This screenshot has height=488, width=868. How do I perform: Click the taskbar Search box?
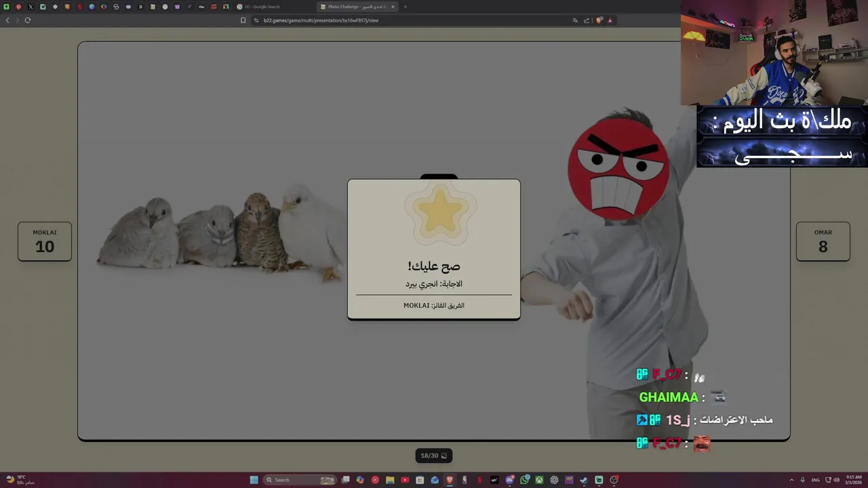(x=299, y=480)
